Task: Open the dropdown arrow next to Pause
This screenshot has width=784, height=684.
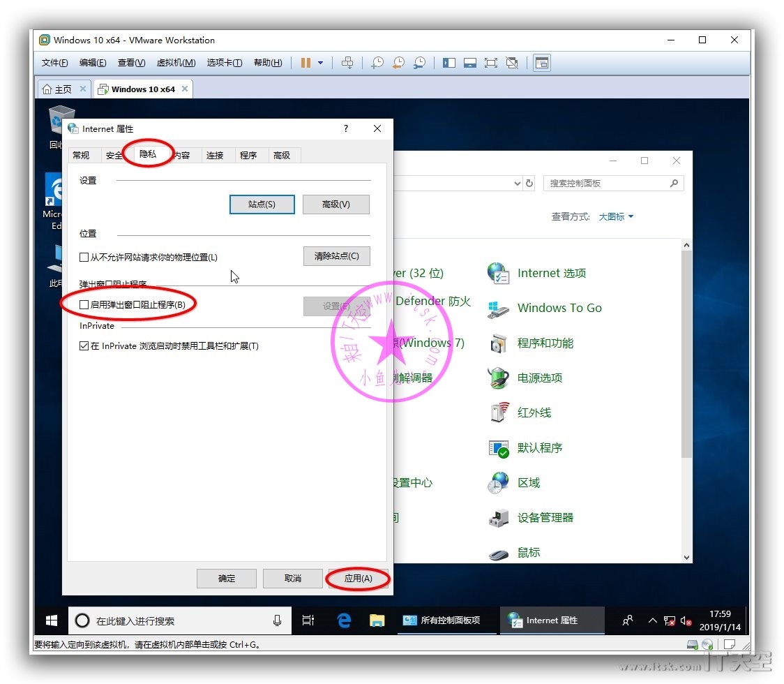Action: click(x=320, y=63)
